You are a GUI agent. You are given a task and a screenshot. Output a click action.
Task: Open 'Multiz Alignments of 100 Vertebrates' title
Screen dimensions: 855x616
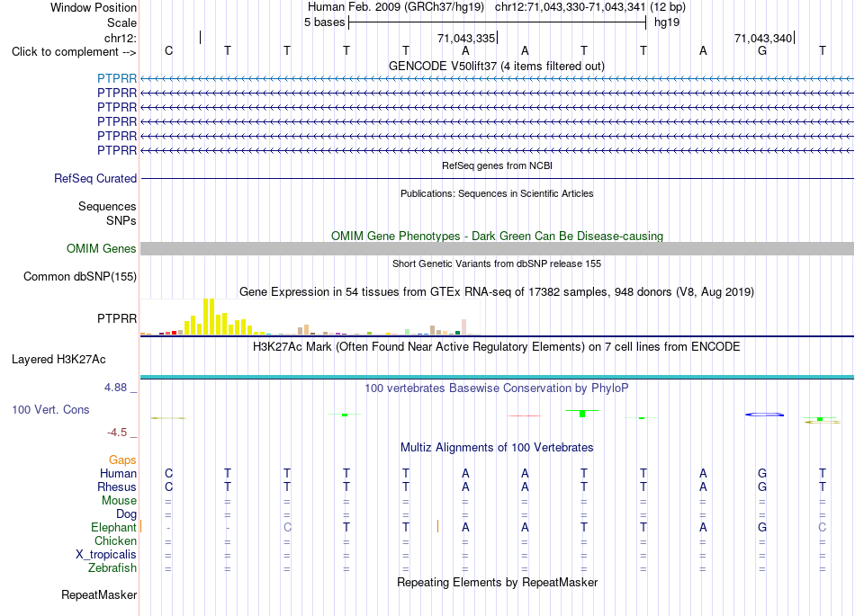(497, 448)
